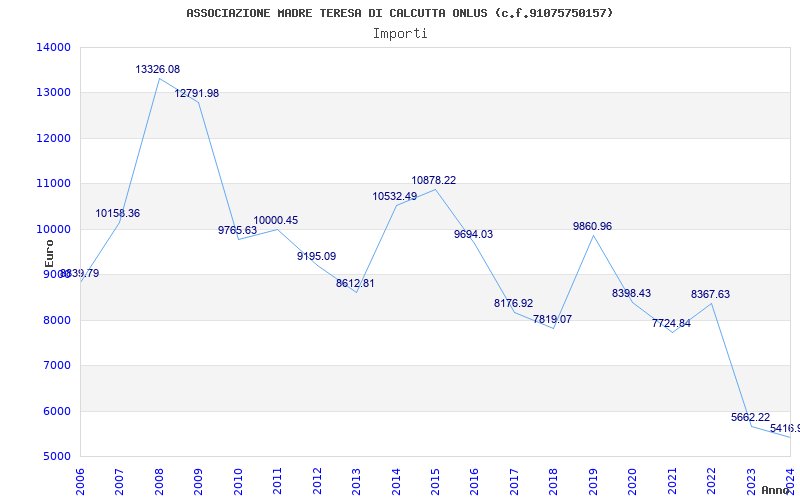Click the 10158.36 value label
The image size is (800, 500).
click(x=118, y=213)
